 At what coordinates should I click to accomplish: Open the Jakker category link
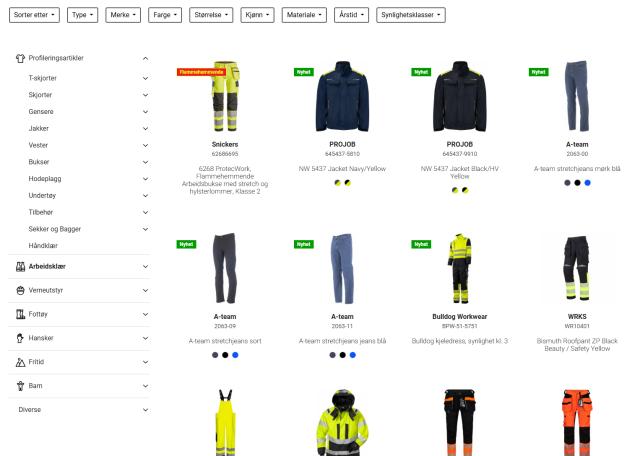38,129
